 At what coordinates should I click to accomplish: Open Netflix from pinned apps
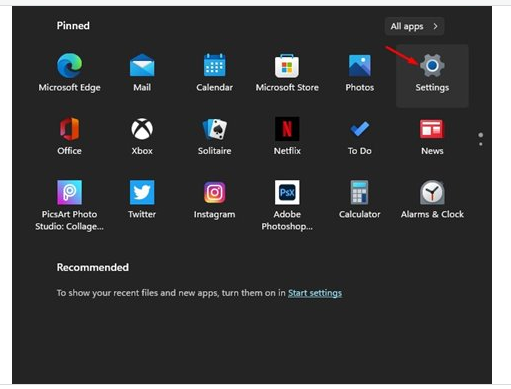click(x=287, y=136)
